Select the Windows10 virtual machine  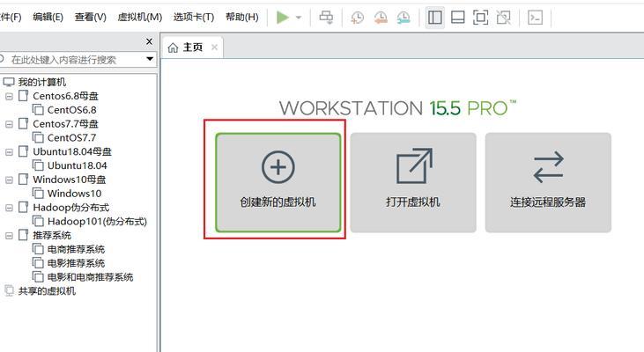pyautogui.click(x=74, y=194)
